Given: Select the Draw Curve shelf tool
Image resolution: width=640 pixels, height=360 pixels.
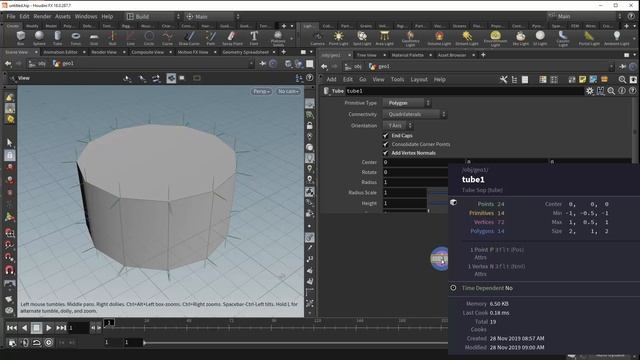Looking at the screenshot, I should pyautogui.click(x=189, y=38).
